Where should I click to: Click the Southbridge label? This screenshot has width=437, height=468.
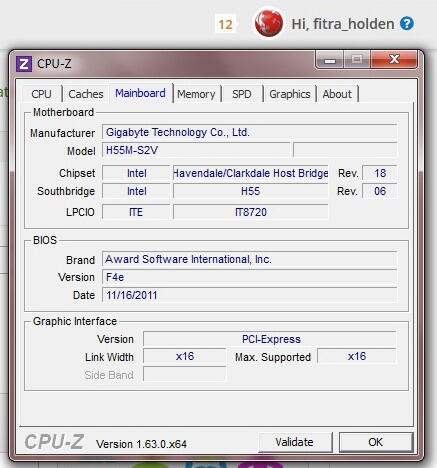(x=66, y=191)
